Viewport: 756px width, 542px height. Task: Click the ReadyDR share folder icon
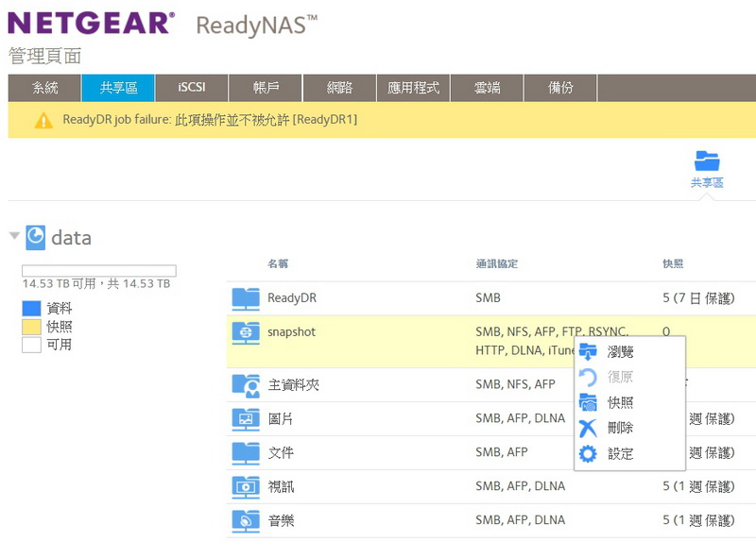246,298
